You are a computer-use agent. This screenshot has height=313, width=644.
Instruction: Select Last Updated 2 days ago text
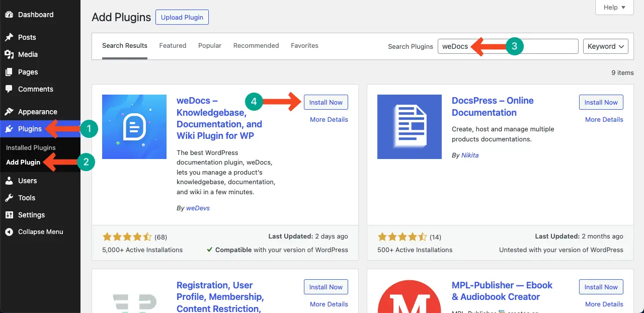tap(308, 237)
